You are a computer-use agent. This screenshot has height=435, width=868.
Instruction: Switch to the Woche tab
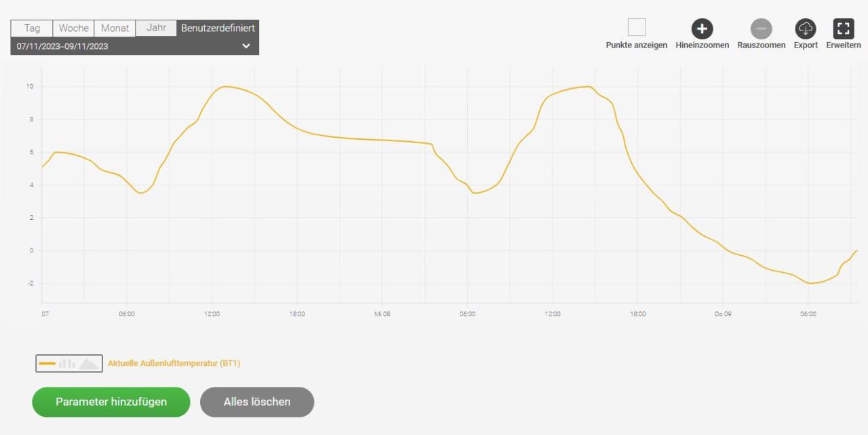point(73,29)
